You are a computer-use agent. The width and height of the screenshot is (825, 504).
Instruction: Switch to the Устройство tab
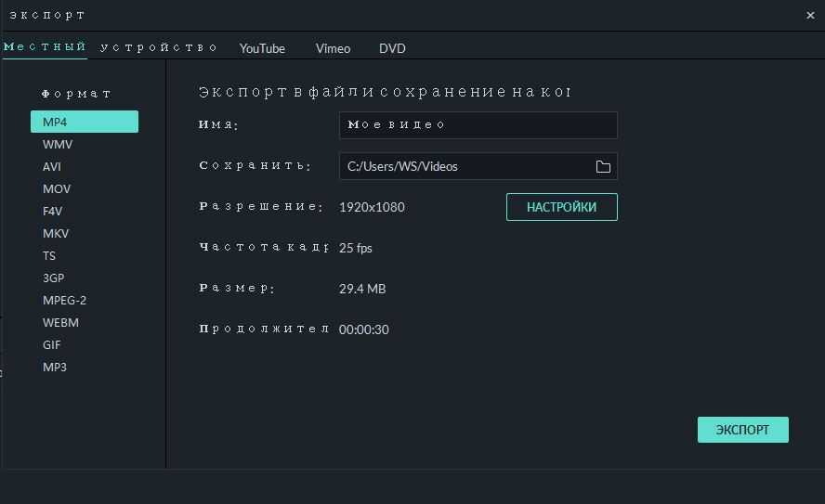click(x=159, y=47)
